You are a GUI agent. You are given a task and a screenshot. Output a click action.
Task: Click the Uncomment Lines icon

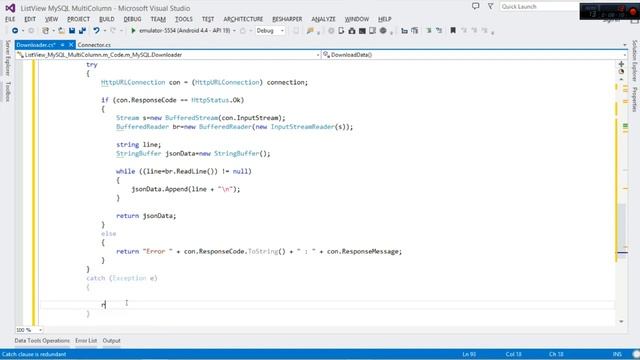coord(439,31)
